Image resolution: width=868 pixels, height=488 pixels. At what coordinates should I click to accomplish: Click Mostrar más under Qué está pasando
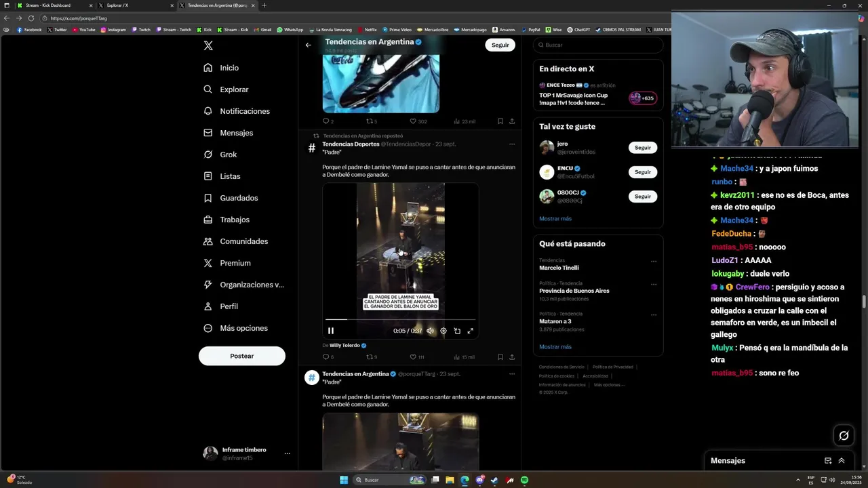tap(555, 347)
